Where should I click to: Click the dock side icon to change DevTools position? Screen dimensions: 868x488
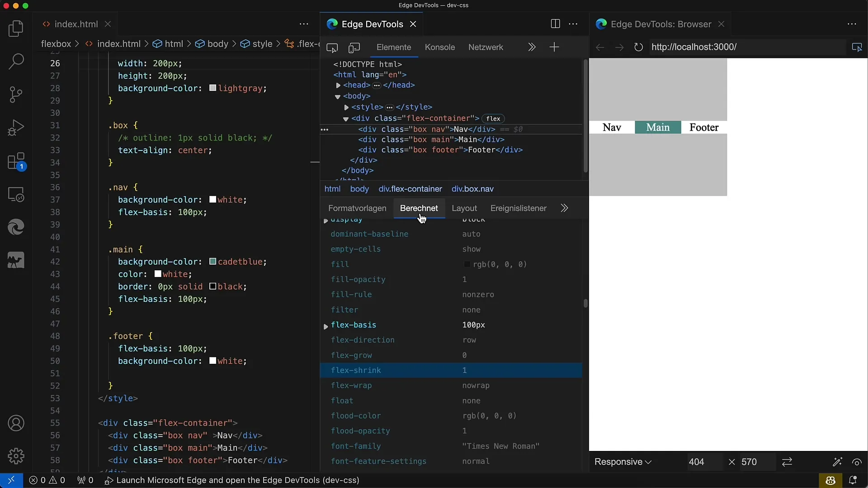[x=555, y=24]
